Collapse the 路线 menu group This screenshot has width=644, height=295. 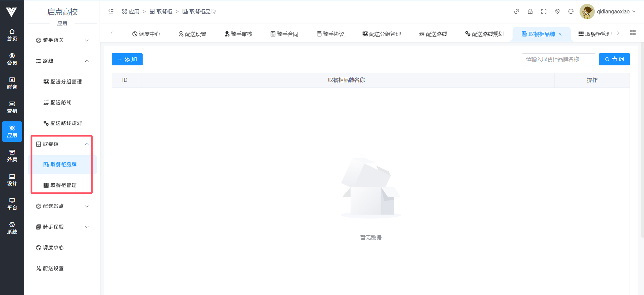tap(62, 61)
